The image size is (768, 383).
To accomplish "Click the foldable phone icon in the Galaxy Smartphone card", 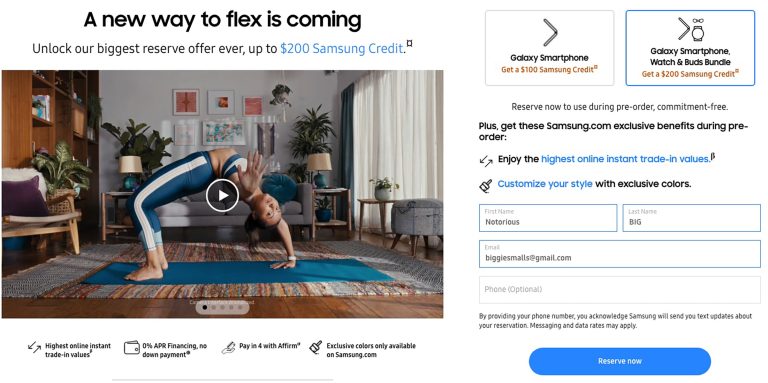I will click(550, 32).
